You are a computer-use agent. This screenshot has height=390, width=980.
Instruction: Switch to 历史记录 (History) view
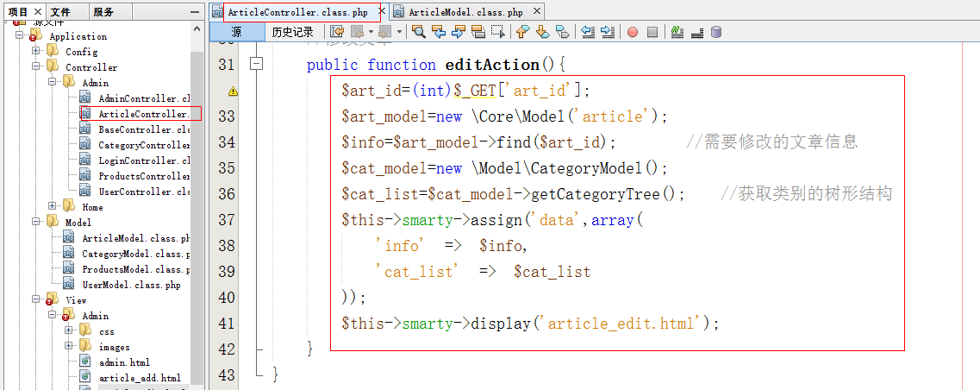pyautogui.click(x=292, y=32)
